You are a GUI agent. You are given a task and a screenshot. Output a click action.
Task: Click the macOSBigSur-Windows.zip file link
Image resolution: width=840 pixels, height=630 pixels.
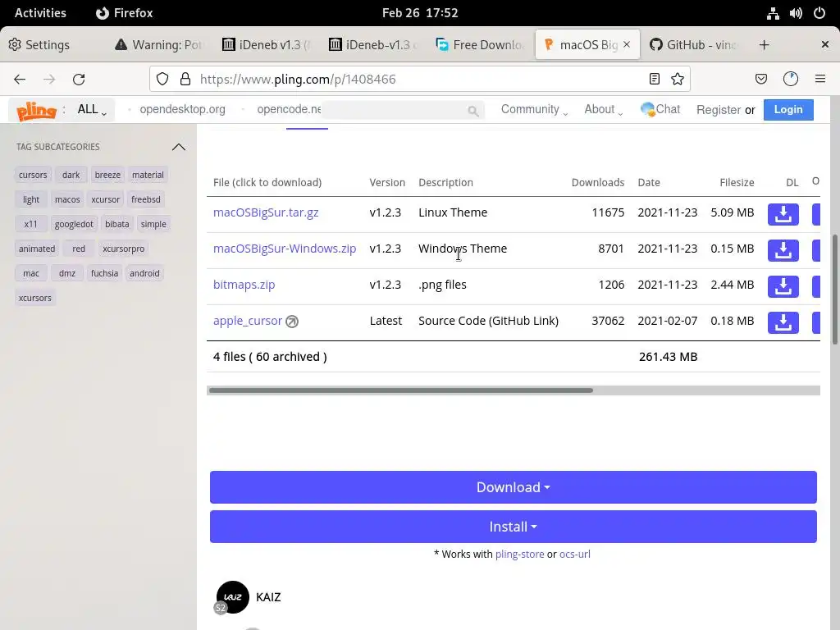(285, 249)
